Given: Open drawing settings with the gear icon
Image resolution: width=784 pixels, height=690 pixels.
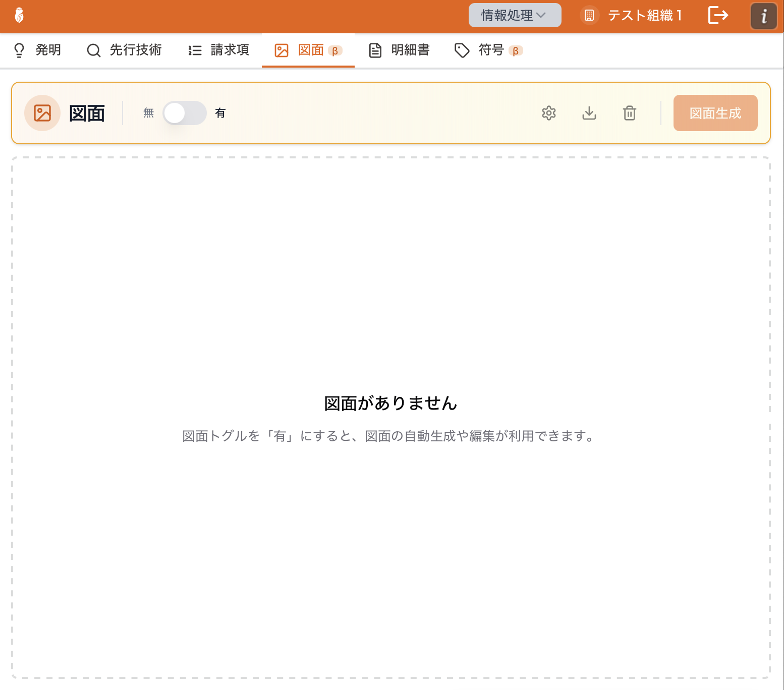Looking at the screenshot, I should pyautogui.click(x=548, y=113).
